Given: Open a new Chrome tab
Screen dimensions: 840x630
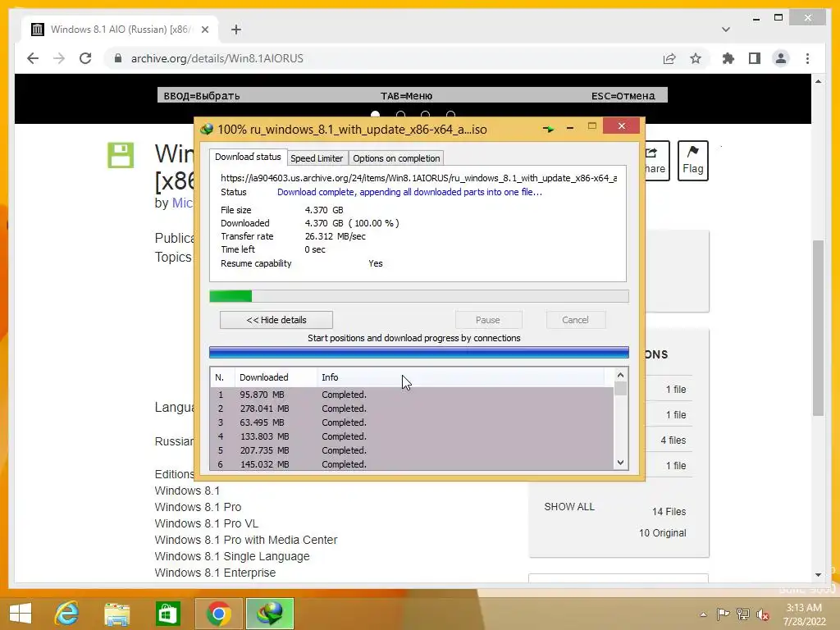Looking at the screenshot, I should pyautogui.click(x=236, y=30).
